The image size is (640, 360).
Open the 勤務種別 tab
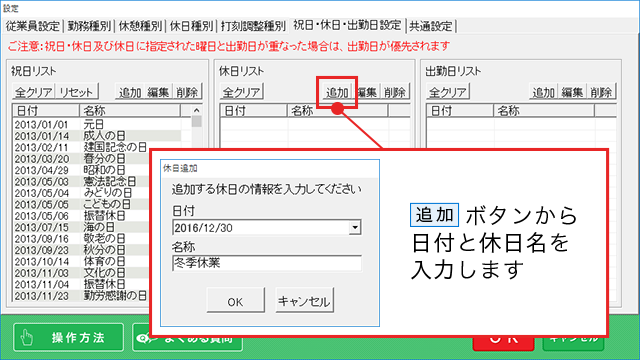click(89, 26)
